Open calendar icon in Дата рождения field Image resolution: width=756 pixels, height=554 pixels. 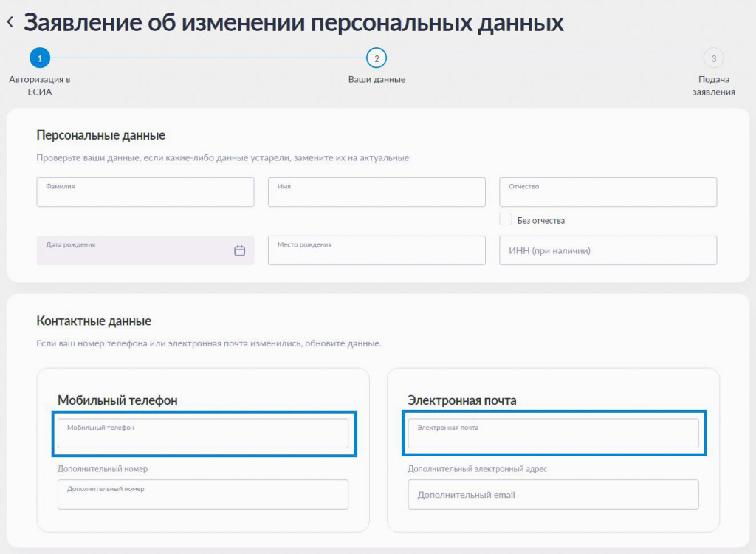[239, 250]
